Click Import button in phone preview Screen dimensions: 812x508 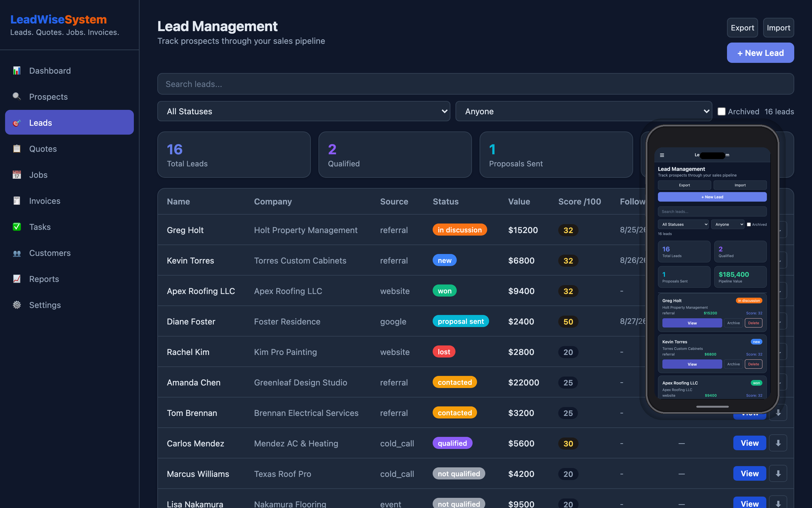pyautogui.click(x=740, y=185)
